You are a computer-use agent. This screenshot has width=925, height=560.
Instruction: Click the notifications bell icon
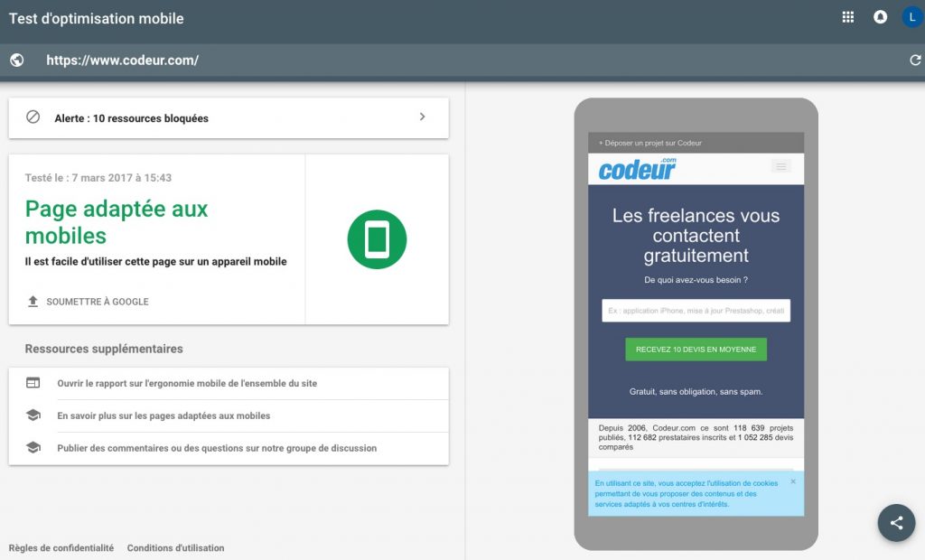(880, 17)
